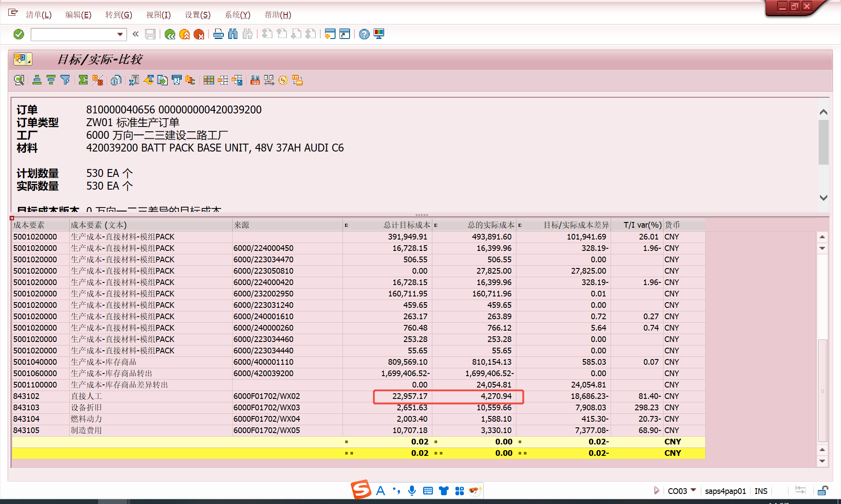Click the green Enter checkmark icon
This screenshot has width=841, height=504.
(18, 34)
